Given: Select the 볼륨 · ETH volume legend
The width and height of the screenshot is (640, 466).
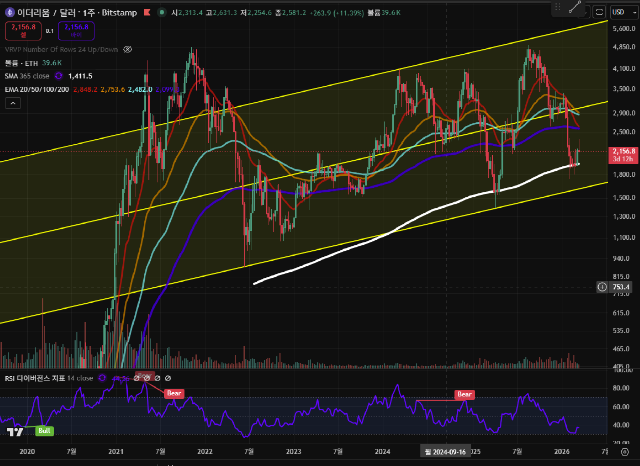Looking at the screenshot, I should 21,63.
